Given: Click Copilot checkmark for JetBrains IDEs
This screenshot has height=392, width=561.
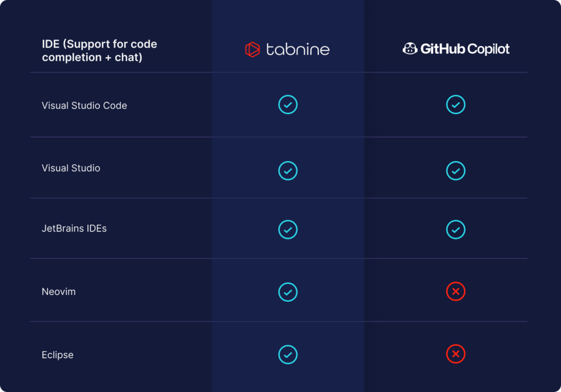Looking at the screenshot, I should point(456,229).
